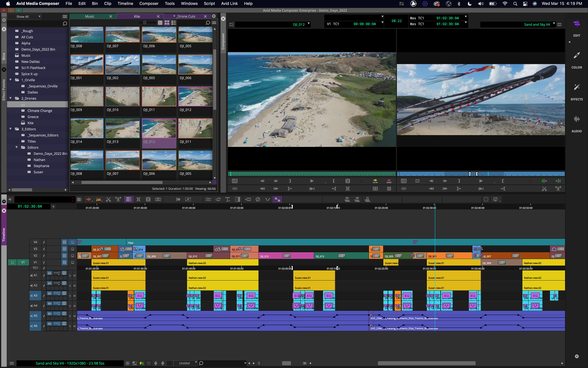Collapse the 2_Drones folder
The image size is (588, 368).
[10, 98]
